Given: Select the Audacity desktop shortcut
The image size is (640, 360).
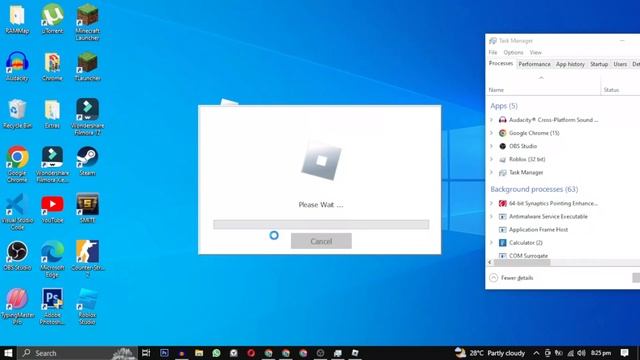Looking at the screenshot, I should point(17,66).
